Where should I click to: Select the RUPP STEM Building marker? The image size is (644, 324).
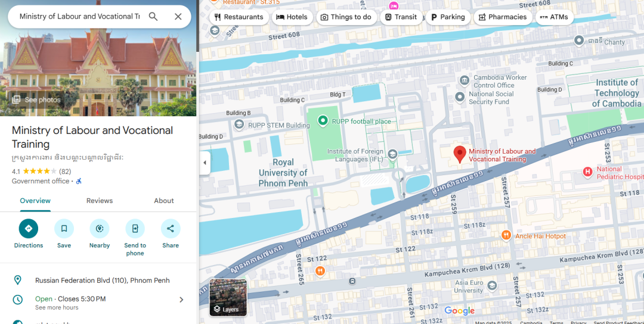click(239, 124)
